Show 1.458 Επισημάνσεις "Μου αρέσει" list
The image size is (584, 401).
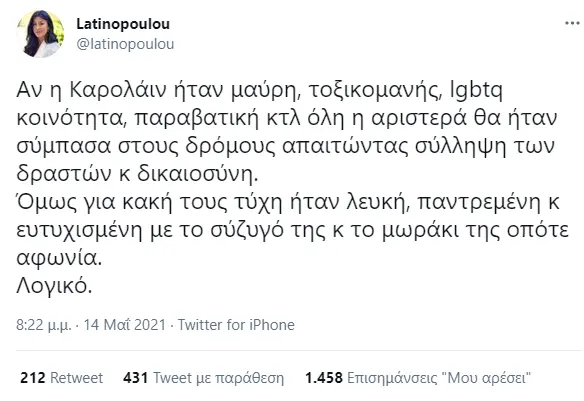[x=418, y=378]
